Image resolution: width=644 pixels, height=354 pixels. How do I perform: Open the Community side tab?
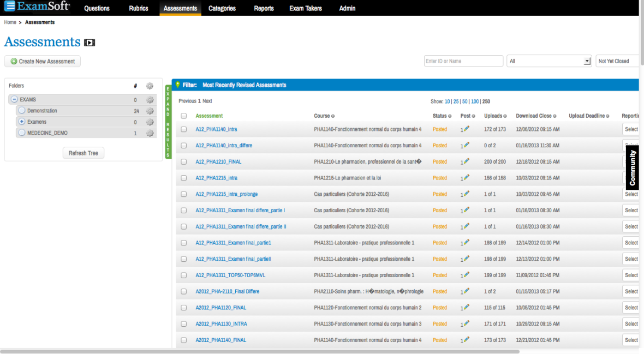click(x=633, y=167)
